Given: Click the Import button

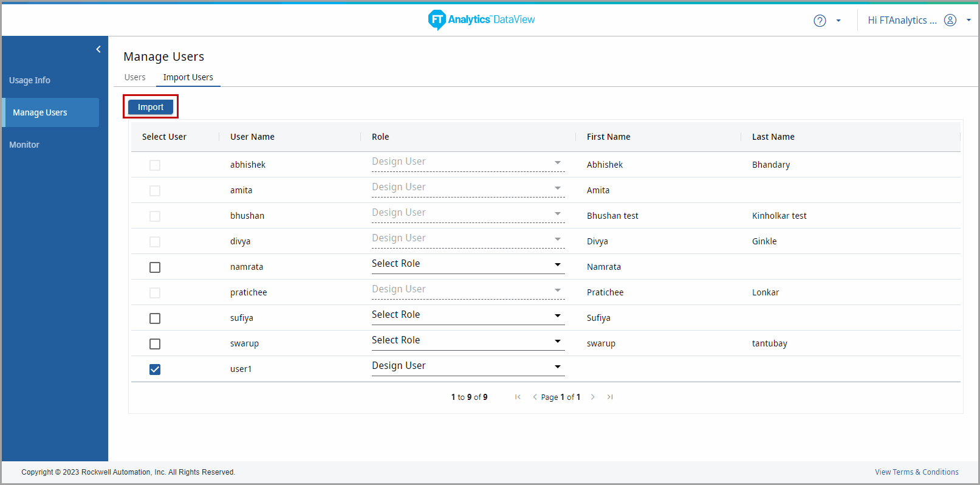Looking at the screenshot, I should pyautogui.click(x=151, y=107).
